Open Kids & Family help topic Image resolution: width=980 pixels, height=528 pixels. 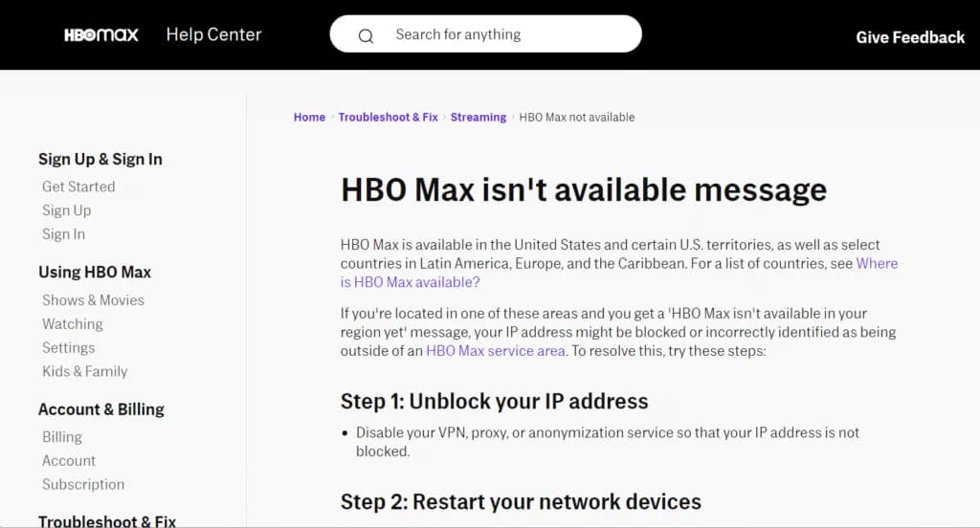point(85,371)
